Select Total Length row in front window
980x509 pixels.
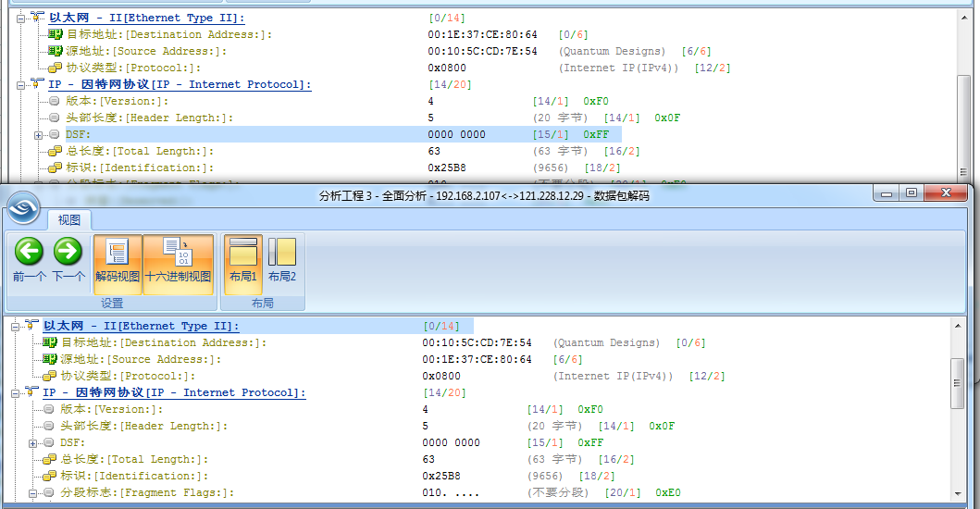347,460
